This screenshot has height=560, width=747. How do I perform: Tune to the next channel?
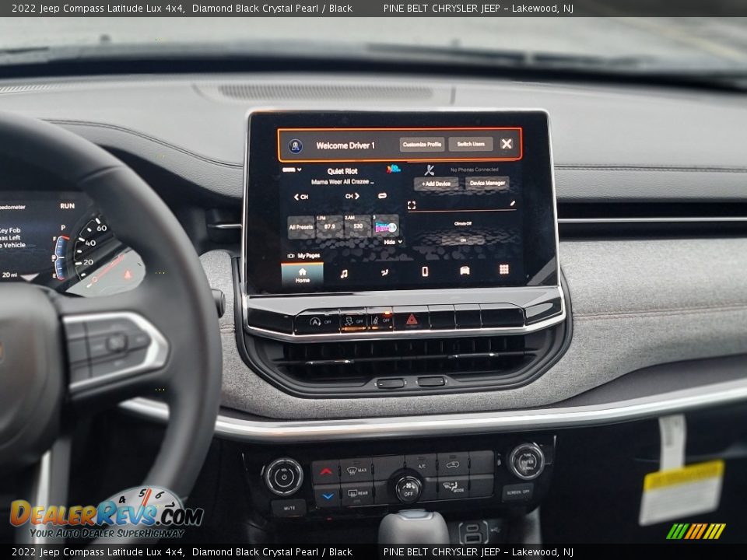click(x=352, y=196)
